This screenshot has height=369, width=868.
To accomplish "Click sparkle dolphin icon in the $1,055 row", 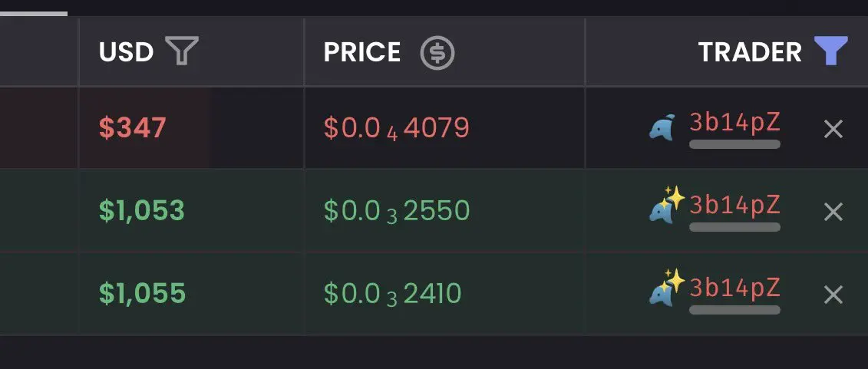I will pyautogui.click(x=666, y=287).
